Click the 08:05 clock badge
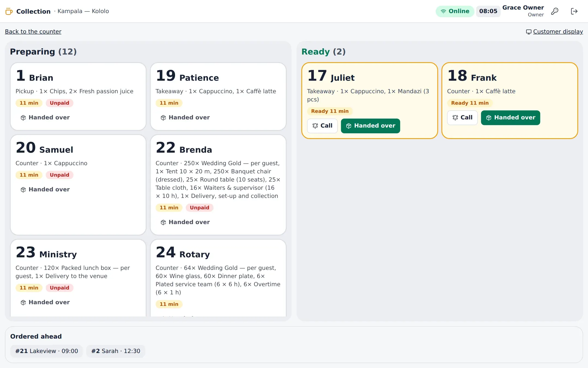Viewport: 588px width, 368px height. 488,11
